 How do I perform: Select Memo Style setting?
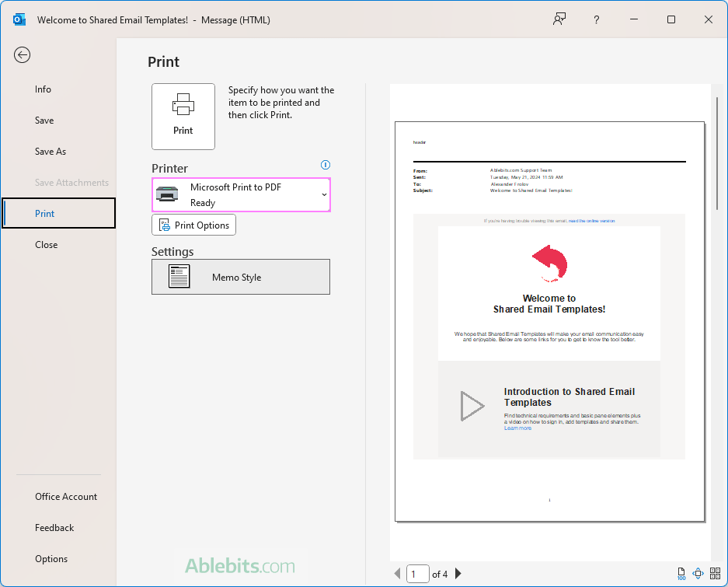[241, 277]
